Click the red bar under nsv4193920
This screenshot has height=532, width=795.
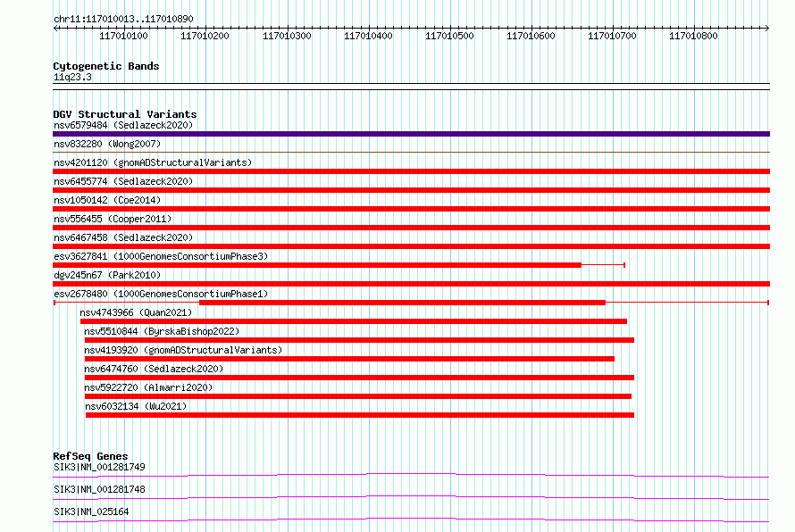[350, 359]
